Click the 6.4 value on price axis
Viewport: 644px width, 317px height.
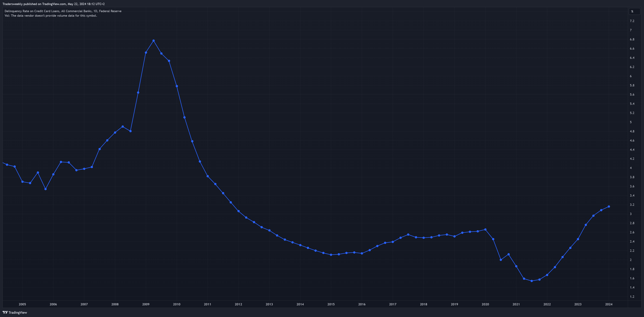click(632, 58)
